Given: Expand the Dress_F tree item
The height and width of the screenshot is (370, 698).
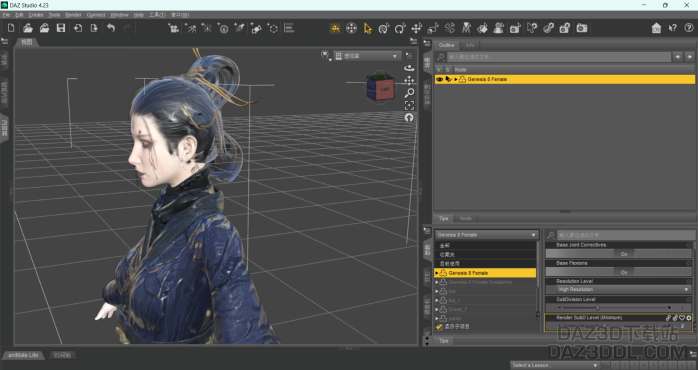Looking at the screenshot, I should click(437, 309).
